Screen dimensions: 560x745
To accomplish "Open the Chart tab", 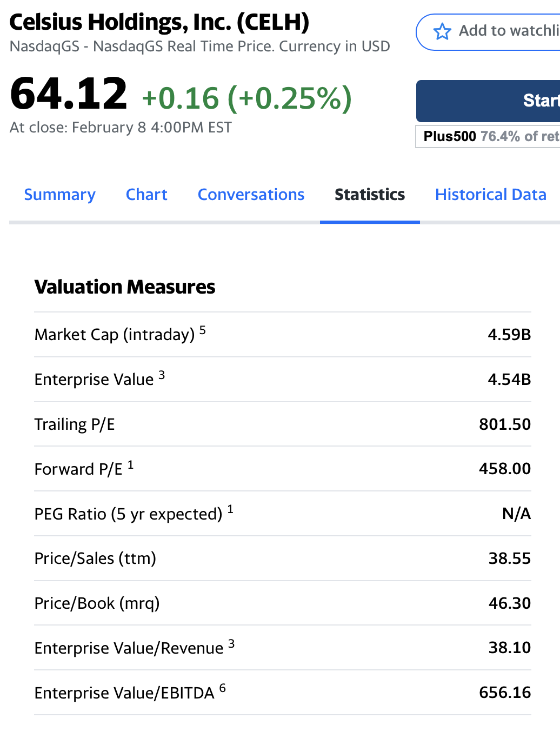I will tap(146, 195).
